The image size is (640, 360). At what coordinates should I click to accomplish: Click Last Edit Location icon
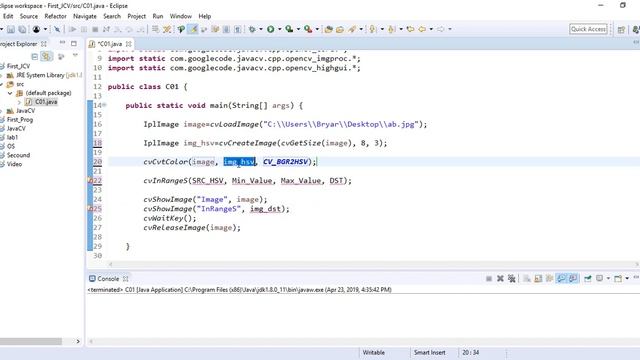click(x=410, y=29)
